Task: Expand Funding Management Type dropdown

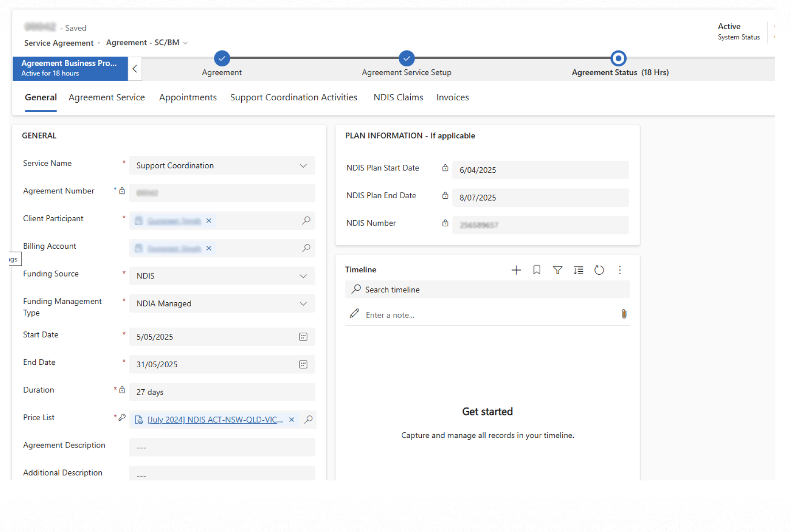Action: click(303, 304)
